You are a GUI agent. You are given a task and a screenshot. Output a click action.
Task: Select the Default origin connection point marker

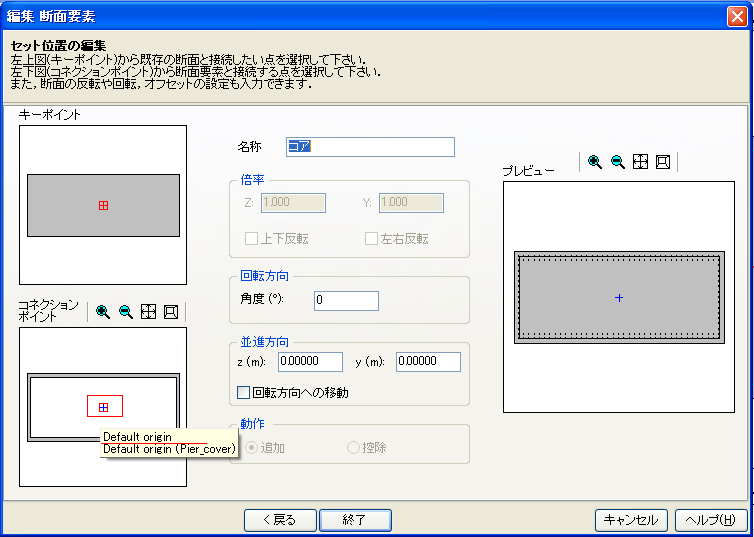click(103, 408)
